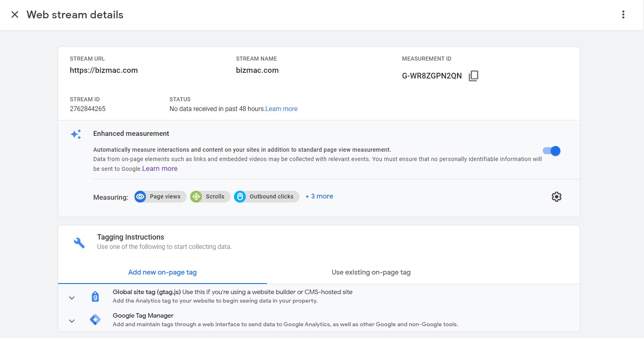Click the Google Tag Manager title text

tap(143, 316)
